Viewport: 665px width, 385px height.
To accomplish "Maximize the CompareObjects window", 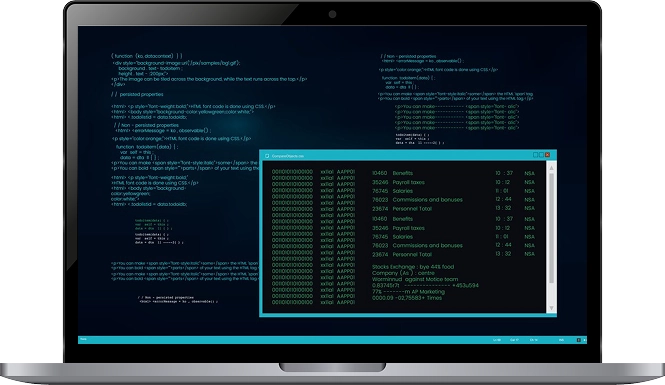I will click(x=542, y=155).
